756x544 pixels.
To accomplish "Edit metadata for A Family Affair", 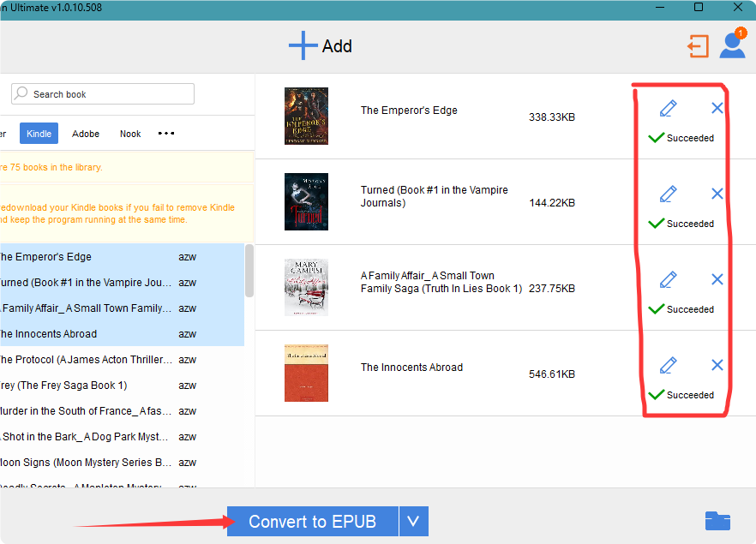I will pyautogui.click(x=668, y=279).
